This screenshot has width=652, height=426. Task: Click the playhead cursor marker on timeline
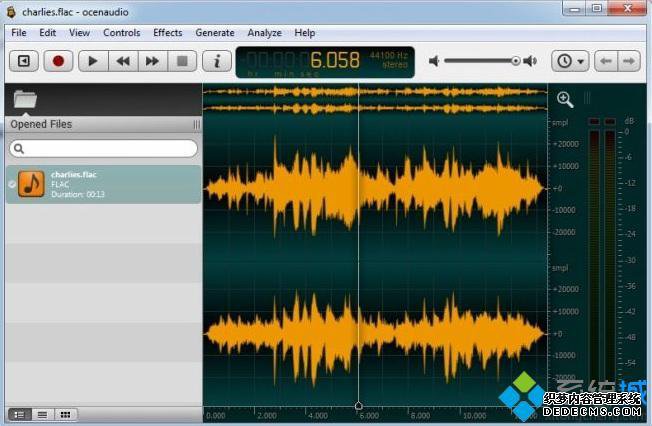point(358,406)
